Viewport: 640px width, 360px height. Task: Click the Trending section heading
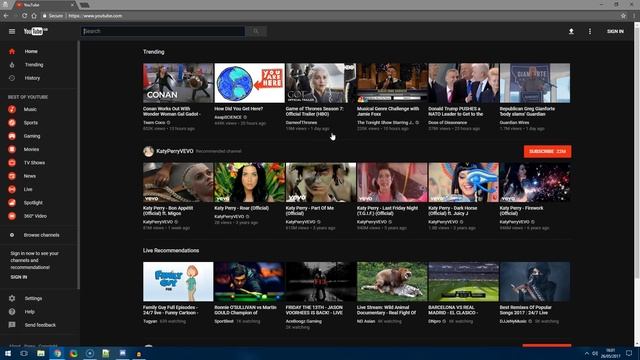[153, 52]
